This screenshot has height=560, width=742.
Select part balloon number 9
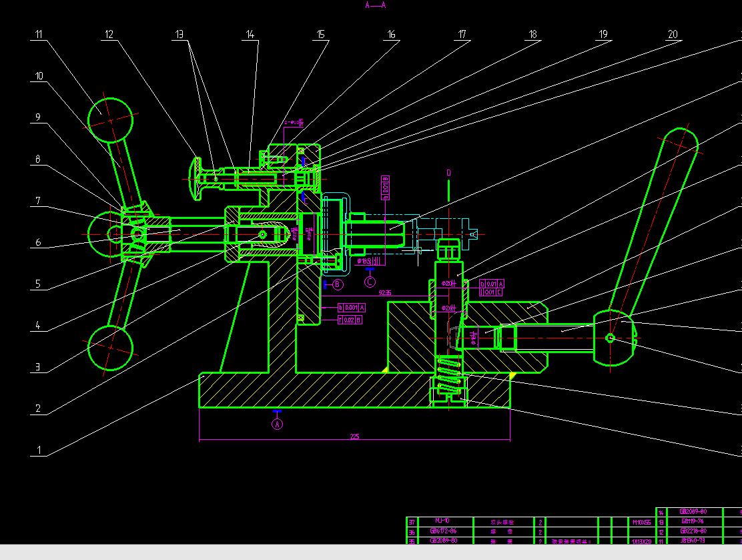(x=38, y=117)
